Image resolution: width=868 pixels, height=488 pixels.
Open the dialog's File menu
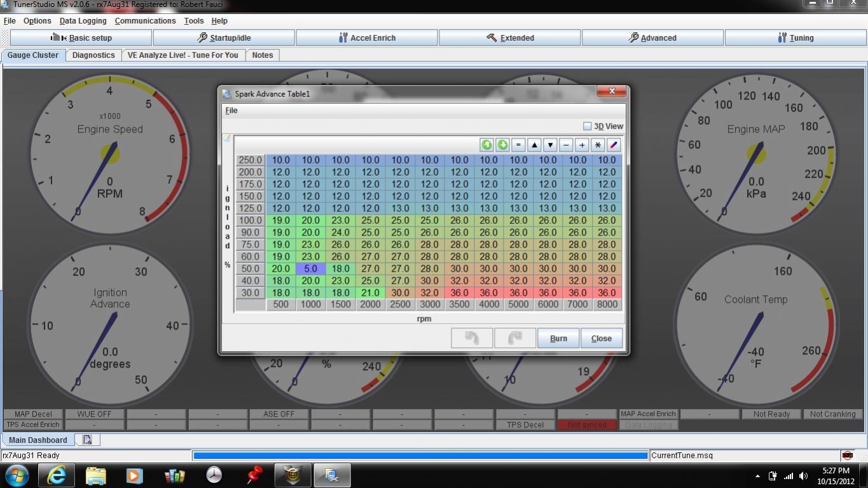[231, 111]
